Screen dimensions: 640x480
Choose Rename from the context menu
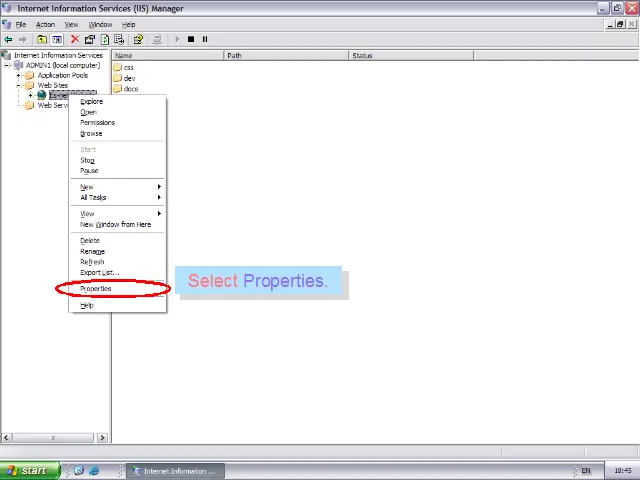tap(118, 251)
